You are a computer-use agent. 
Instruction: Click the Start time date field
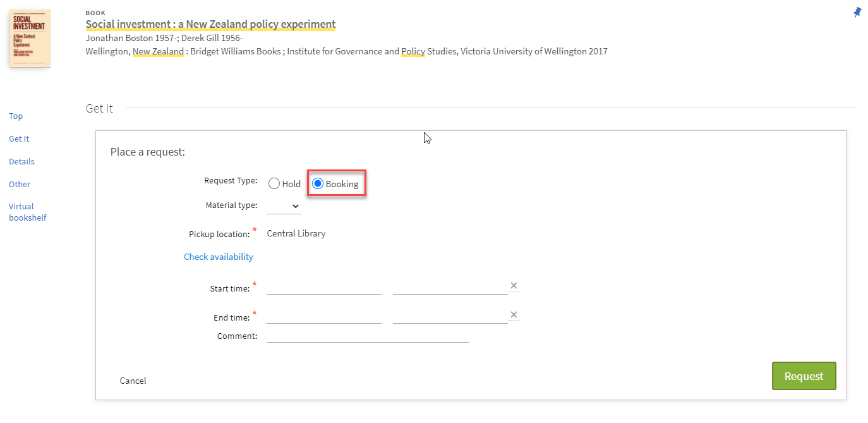pyautogui.click(x=323, y=288)
